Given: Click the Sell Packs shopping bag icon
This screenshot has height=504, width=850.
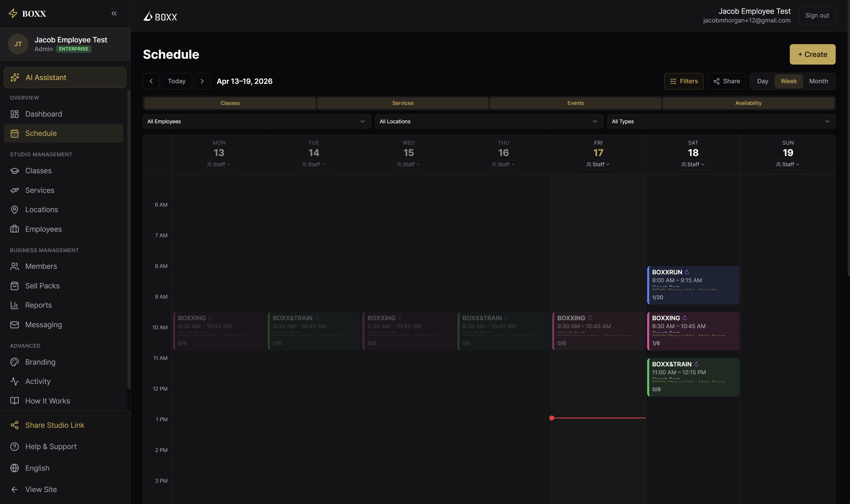Looking at the screenshot, I should point(14,286).
